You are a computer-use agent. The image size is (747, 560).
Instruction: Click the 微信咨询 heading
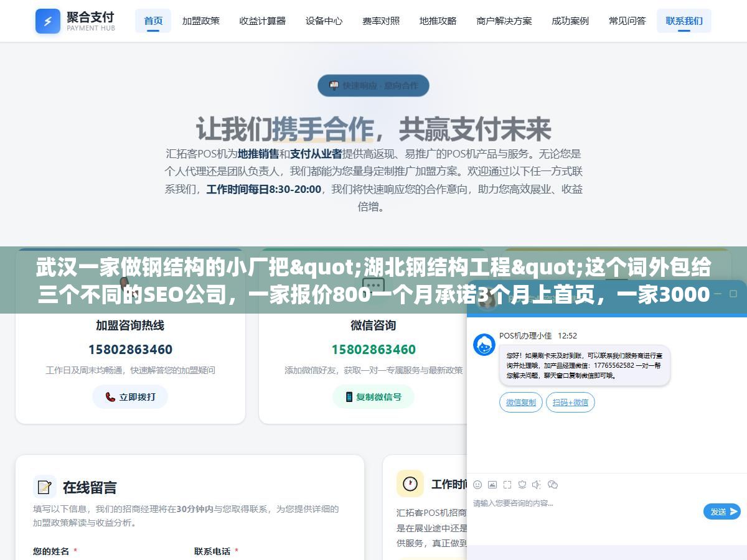[374, 325]
